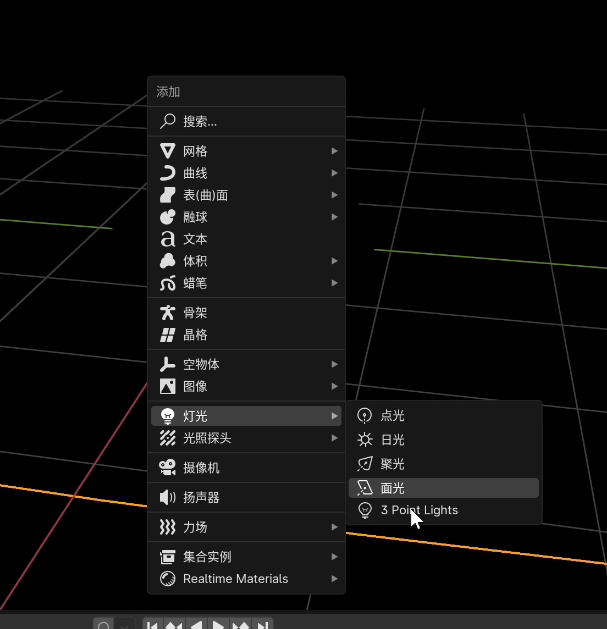Expand the 力场 submenu arrow
The width and height of the screenshot is (607, 629).
(x=334, y=527)
